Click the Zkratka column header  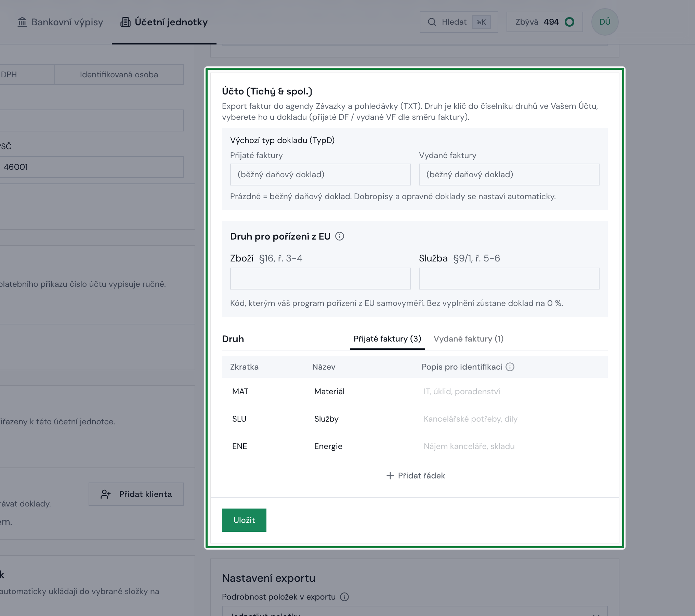tap(244, 367)
